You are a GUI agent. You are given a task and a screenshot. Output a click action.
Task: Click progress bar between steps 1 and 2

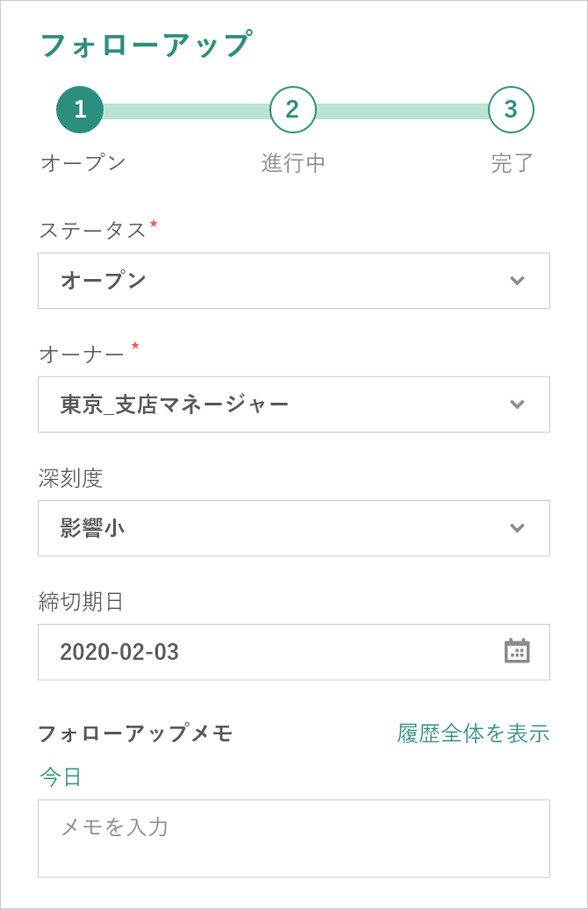pos(186,111)
